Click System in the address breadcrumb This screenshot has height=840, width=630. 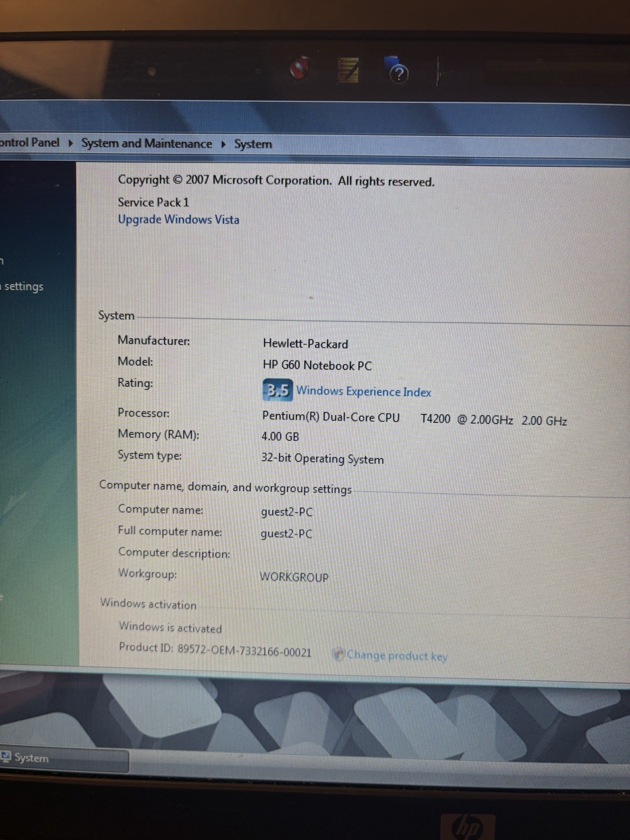(x=253, y=144)
